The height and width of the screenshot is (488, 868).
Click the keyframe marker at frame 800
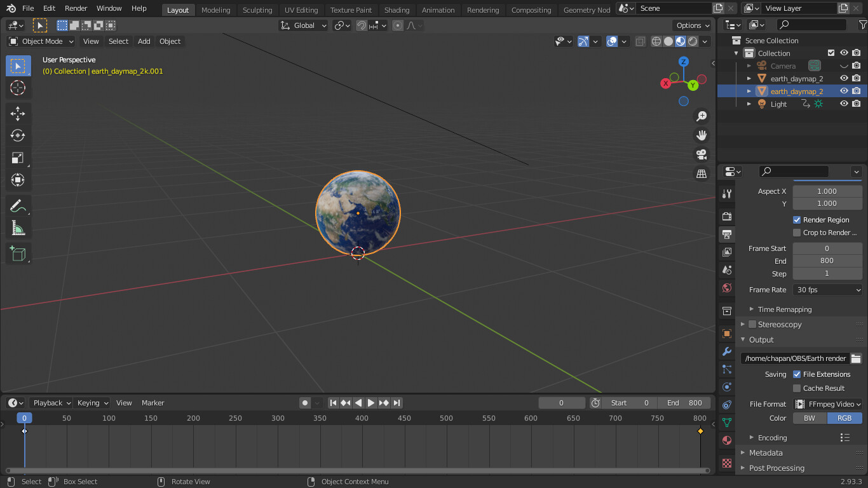700,431
